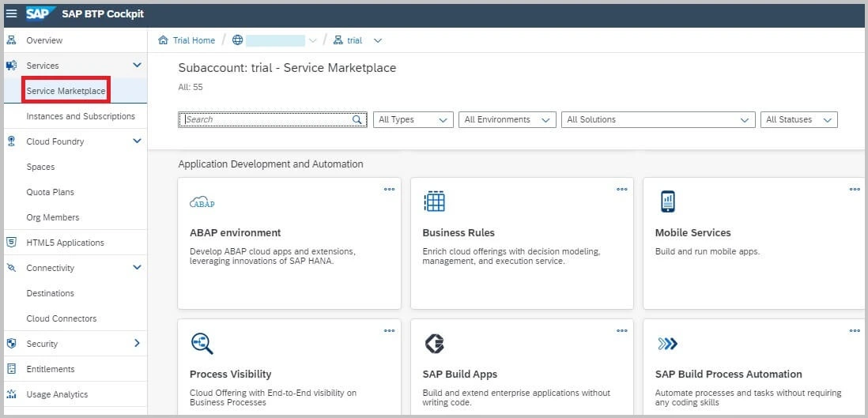Click the 'All: 55' count text
The width and height of the screenshot is (868, 418).
pyautogui.click(x=191, y=88)
